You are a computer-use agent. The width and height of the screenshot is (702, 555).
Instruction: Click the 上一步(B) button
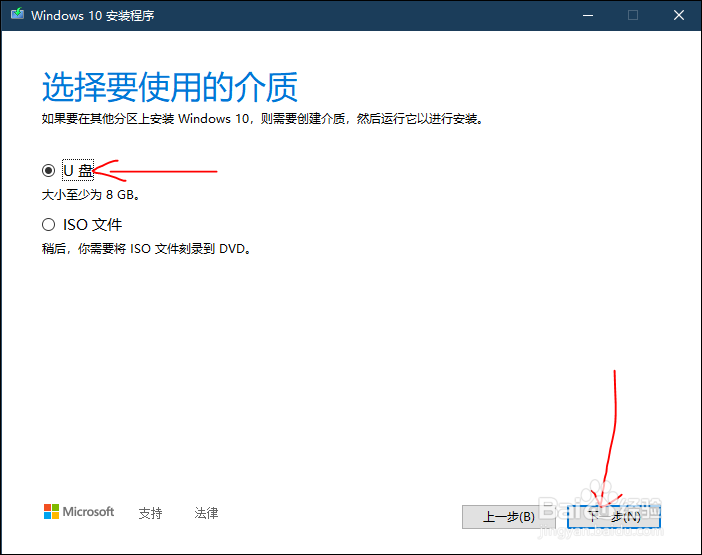pyautogui.click(x=509, y=517)
